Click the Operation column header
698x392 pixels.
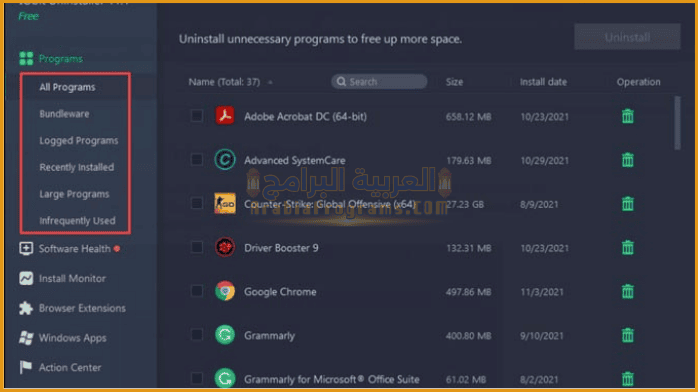[x=638, y=82]
